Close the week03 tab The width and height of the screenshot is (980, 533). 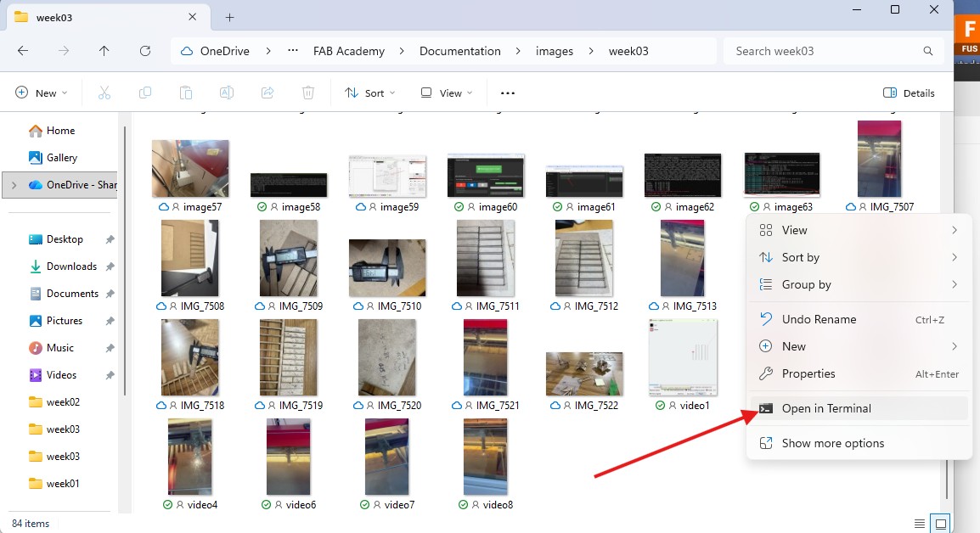[193, 17]
